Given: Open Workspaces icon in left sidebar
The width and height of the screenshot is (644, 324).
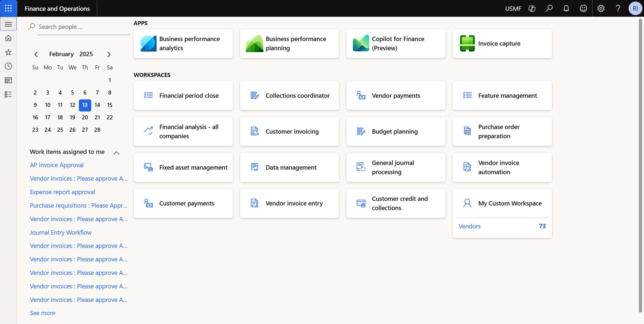Looking at the screenshot, I should [x=8, y=80].
